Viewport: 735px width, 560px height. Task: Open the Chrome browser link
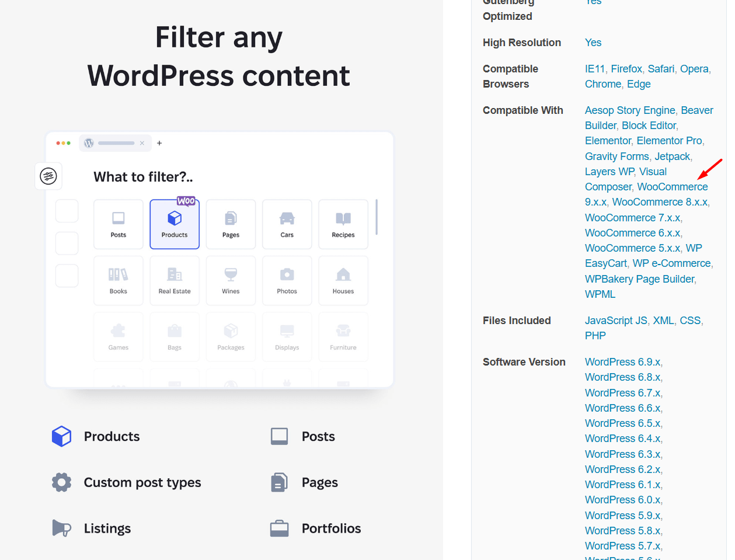pos(603,84)
